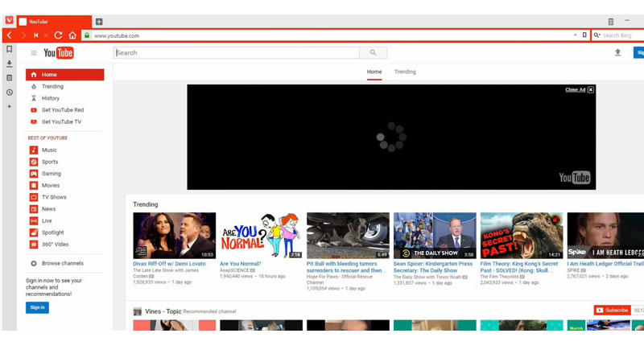Open Vines - Topic channel link
Screen dimensions: 644x362
[163, 311]
